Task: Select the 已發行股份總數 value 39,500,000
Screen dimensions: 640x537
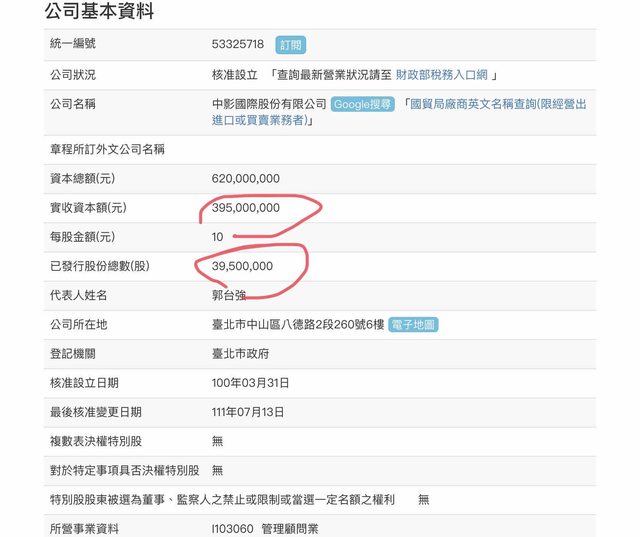Action: click(x=242, y=266)
